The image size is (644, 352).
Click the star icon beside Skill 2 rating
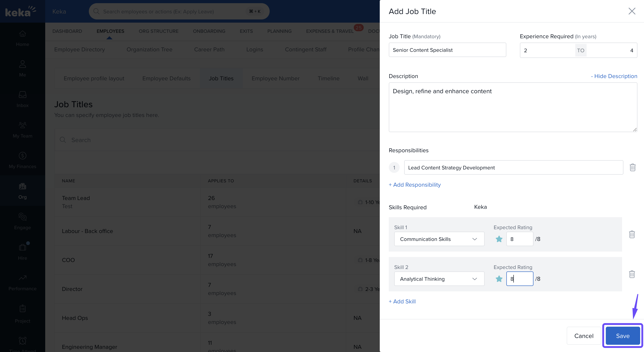[499, 279]
